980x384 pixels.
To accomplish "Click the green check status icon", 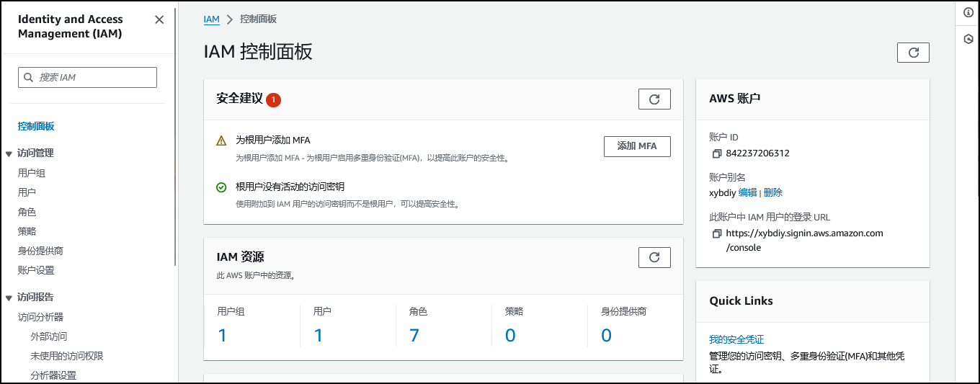I will pos(221,187).
